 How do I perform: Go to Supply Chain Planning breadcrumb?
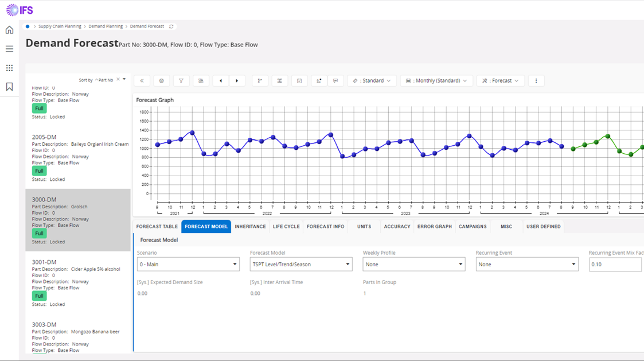pyautogui.click(x=60, y=26)
